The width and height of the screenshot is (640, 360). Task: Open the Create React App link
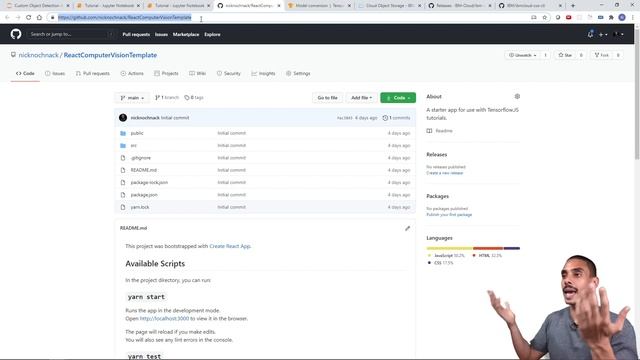(230, 246)
